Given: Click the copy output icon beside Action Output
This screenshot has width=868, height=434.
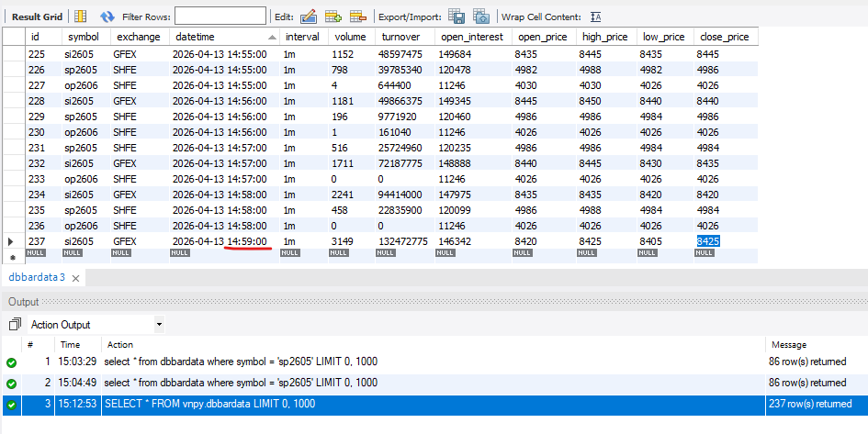Looking at the screenshot, I should (x=15, y=324).
